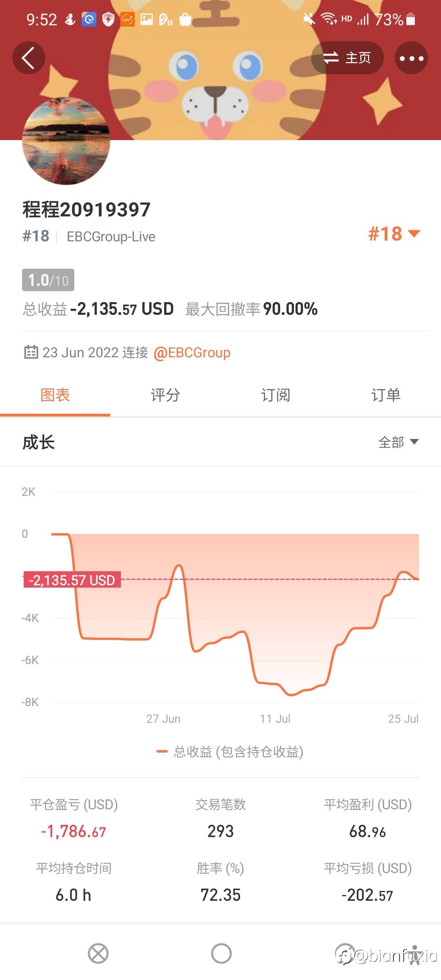Tap the accessibility figure icon at bottom

[x=415, y=954]
